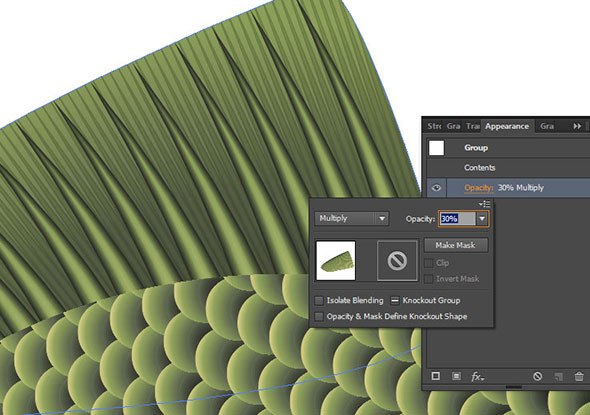This screenshot has height=415, width=590.
Task: Open the Stroke panel tab
Action: (434, 126)
